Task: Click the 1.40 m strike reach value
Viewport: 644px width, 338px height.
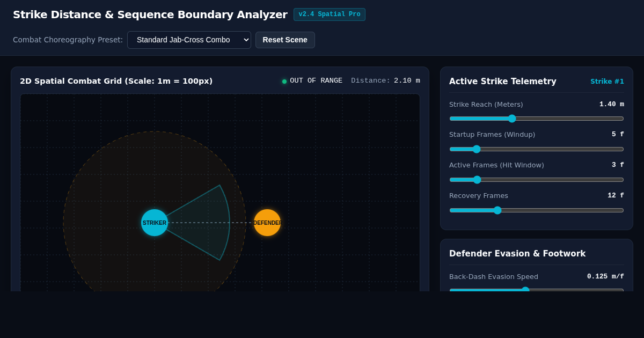Action: coord(612,104)
